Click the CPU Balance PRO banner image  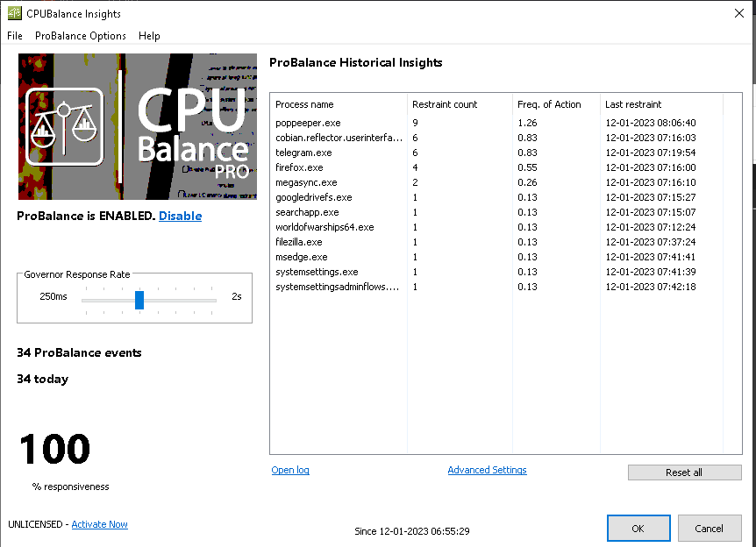[x=138, y=126]
